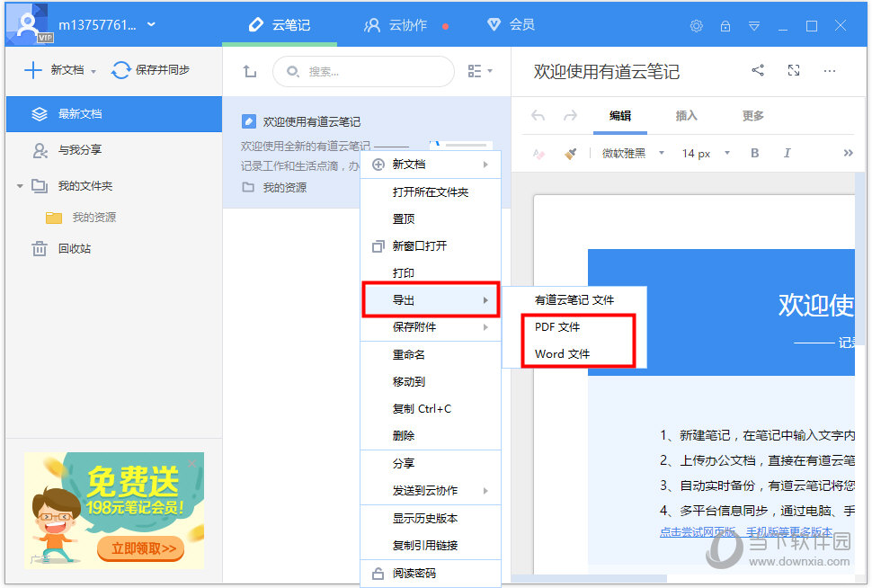The image size is (872, 588).
Task: Edit the note title 欢迎使用有道云笔记
Action: (606, 72)
